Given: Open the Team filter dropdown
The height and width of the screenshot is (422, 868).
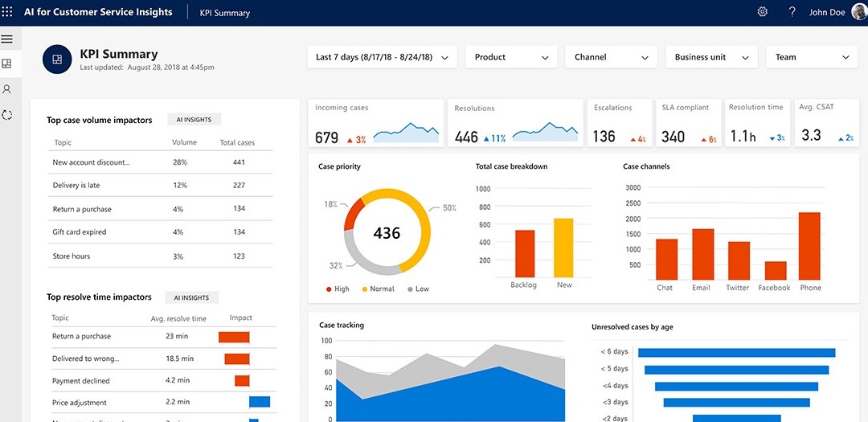Looking at the screenshot, I should click(812, 57).
